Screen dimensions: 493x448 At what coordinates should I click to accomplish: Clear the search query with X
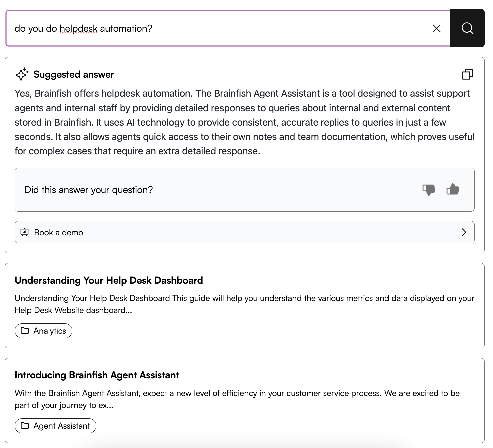(x=437, y=28)
